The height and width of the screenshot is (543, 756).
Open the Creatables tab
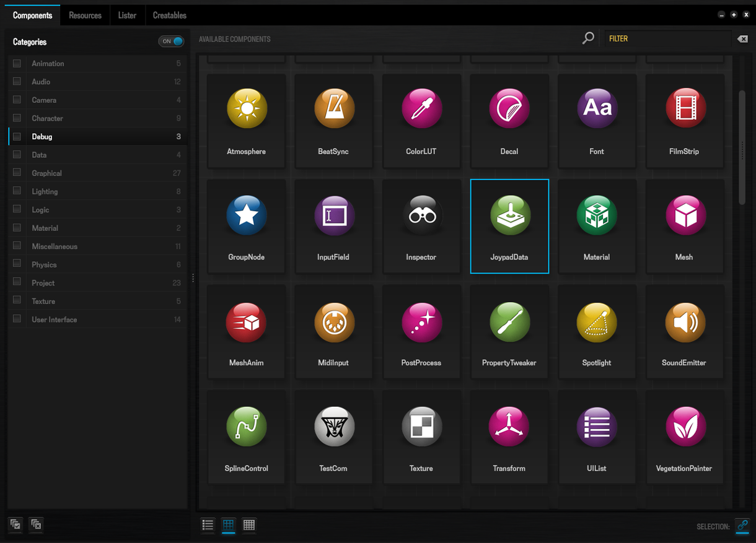click(169, 15)
